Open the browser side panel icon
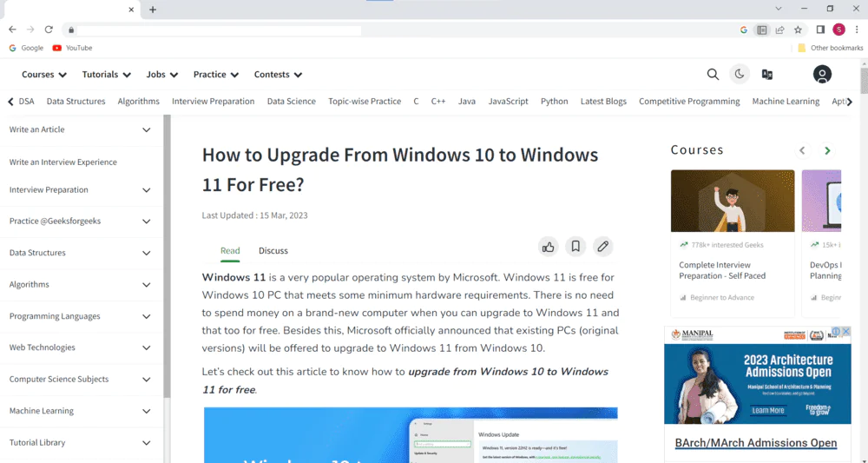 820,30
